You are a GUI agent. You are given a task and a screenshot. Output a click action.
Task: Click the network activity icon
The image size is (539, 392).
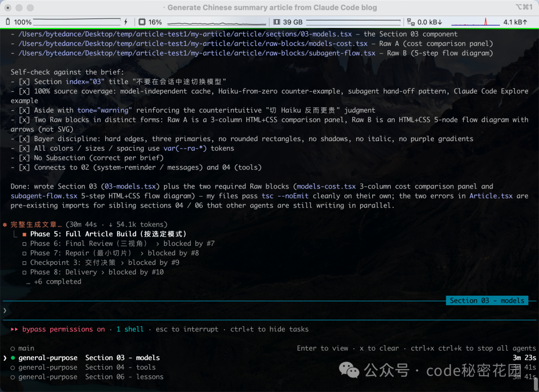point(411,22)
